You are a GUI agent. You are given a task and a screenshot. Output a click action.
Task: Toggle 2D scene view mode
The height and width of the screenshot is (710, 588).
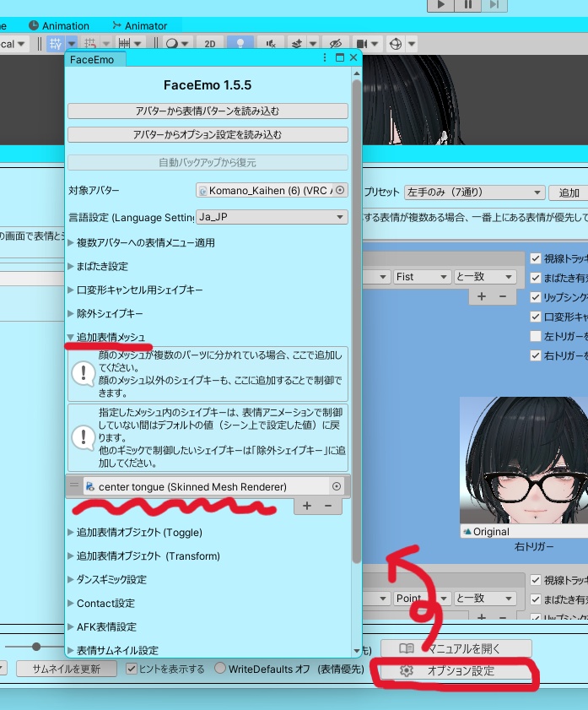210,43
